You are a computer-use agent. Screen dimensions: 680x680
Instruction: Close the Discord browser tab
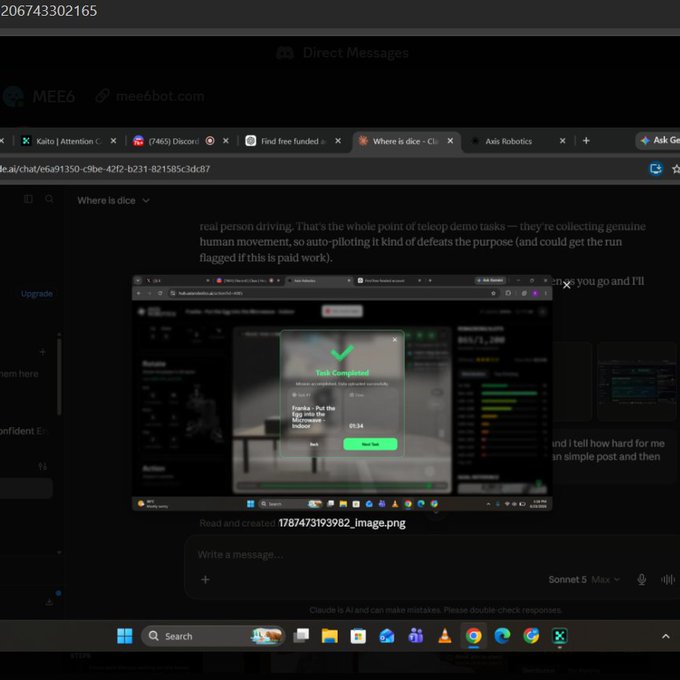click(226, 141)
